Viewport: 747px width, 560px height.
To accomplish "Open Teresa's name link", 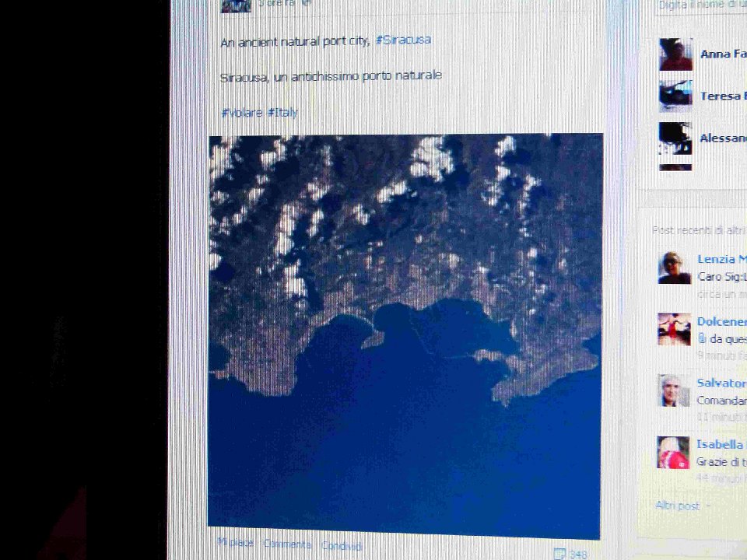I will (x=723, y=96).
